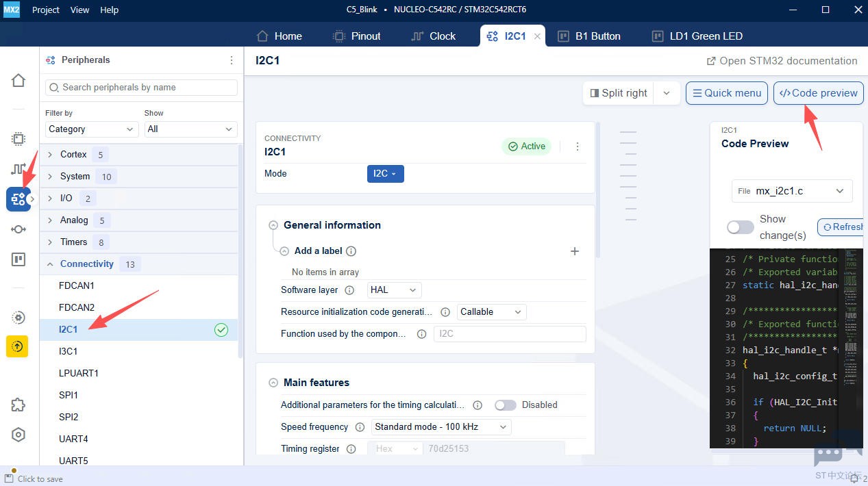
Task: Open the hexagon settings icon in sidebar
Action: 18,435
